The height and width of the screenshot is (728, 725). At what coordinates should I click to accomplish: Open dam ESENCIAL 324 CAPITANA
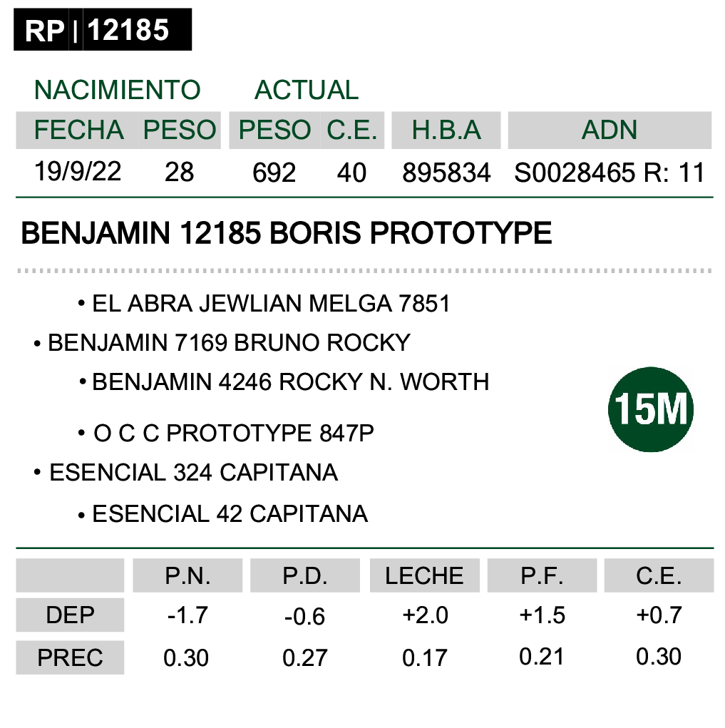tap(194, 473)
